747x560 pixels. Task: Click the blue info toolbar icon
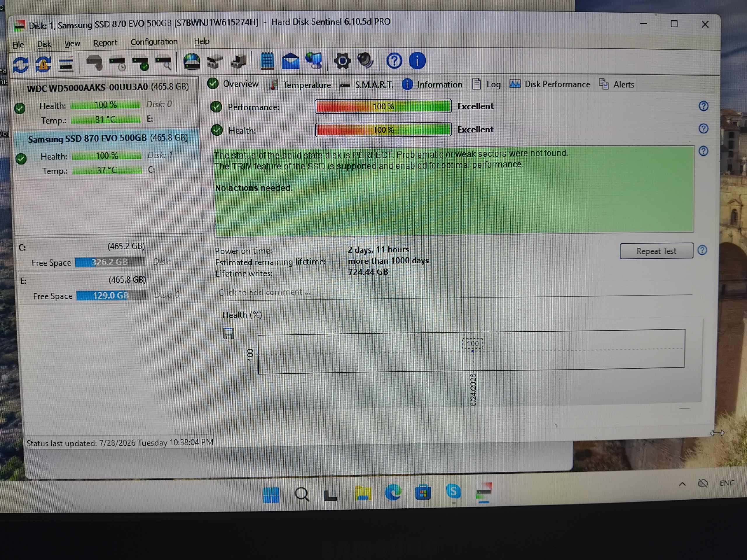(417, 61)
